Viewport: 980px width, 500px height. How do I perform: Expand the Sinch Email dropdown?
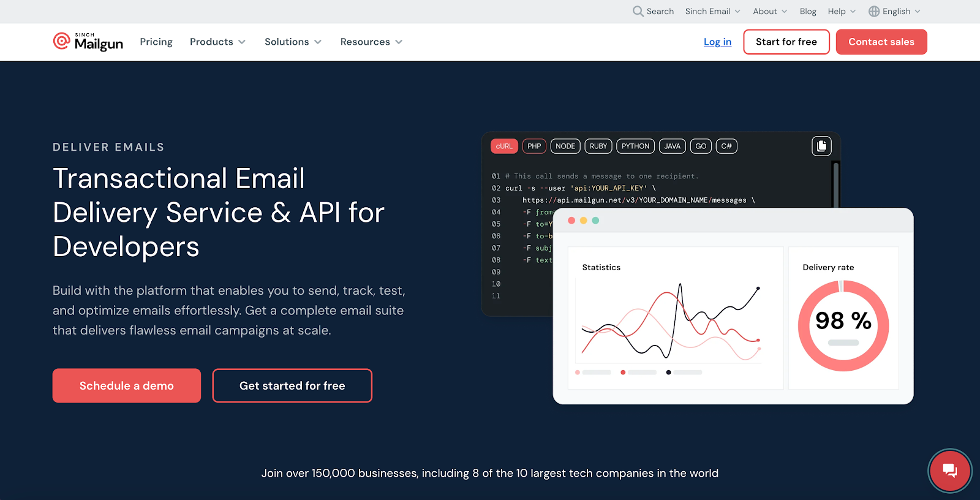click(x=713, y=11)
